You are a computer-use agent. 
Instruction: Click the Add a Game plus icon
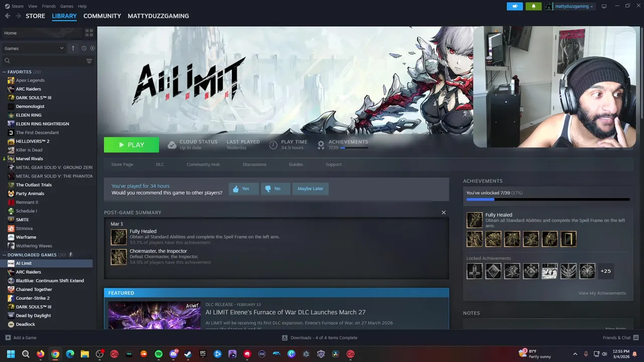[x=8, y=337]
